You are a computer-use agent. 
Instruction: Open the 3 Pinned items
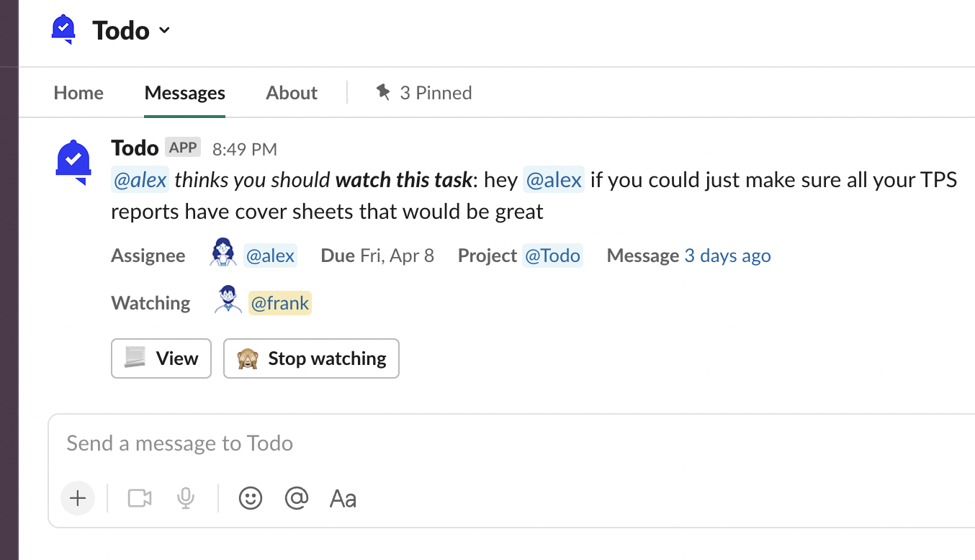(x=424, y=93)
